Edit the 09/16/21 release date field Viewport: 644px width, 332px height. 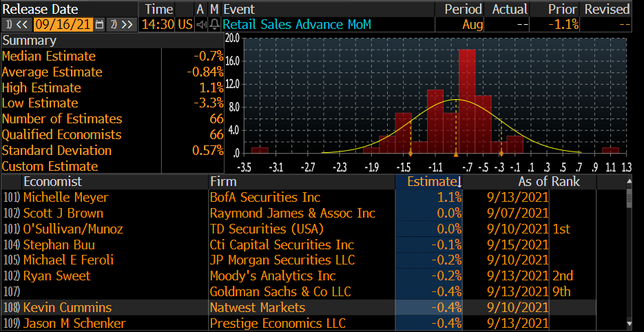coord(63,25)
